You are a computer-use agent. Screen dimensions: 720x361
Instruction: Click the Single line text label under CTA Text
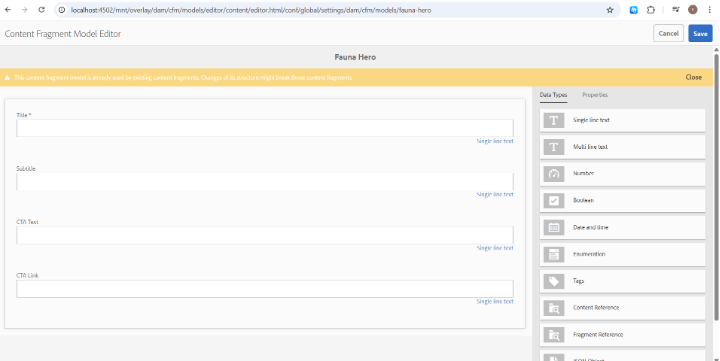point(495,248)
